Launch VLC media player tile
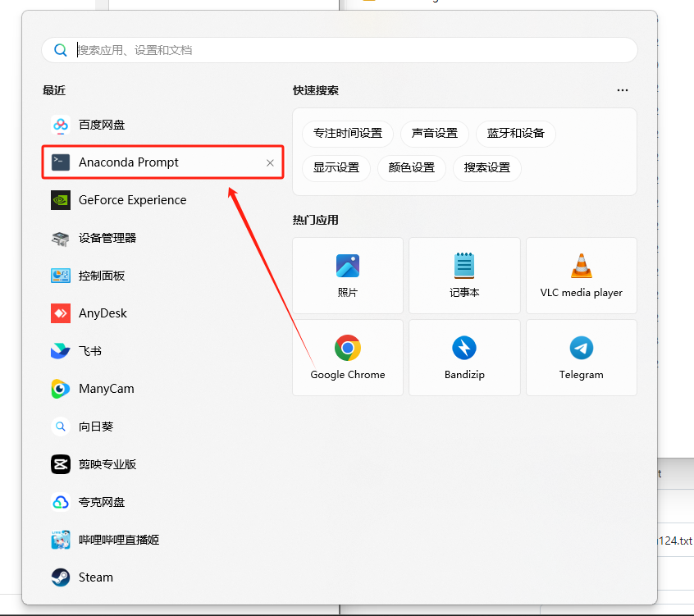This screenshot has height=616, width=694. tap(581, 276)
